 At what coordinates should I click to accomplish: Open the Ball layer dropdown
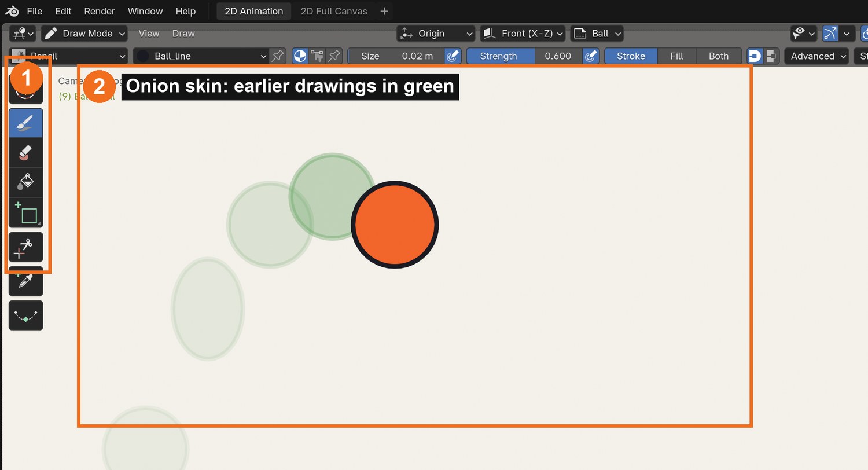(597, 34)
